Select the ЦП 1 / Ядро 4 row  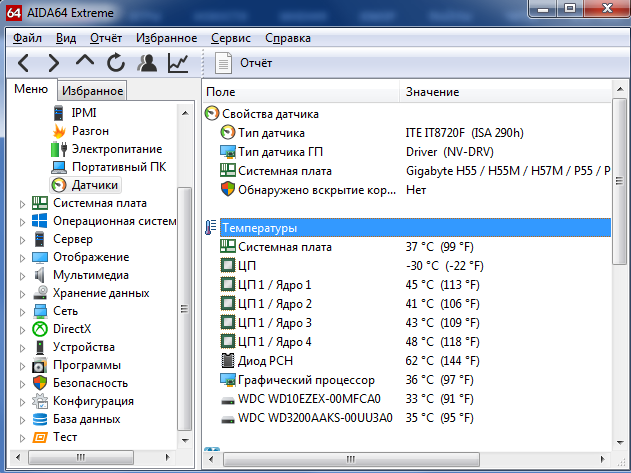(415, 342)
